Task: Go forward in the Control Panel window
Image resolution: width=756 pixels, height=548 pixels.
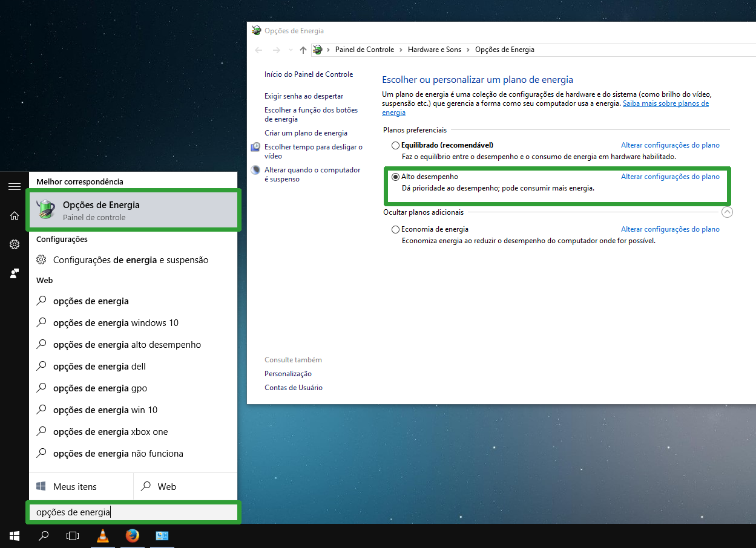Action: [x=277, y=50]
